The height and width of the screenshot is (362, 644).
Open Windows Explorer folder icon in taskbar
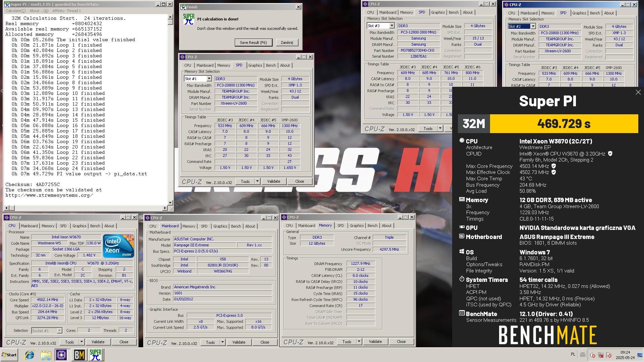(46, 355)
